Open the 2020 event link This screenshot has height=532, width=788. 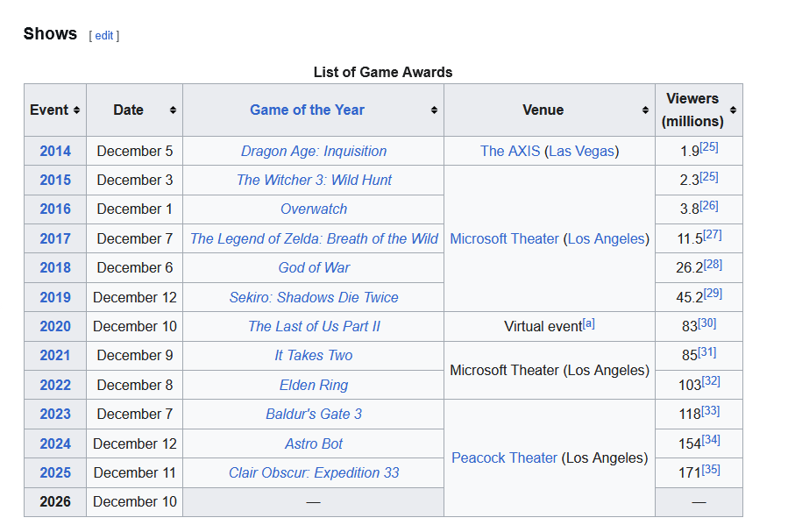pos(55,327)
